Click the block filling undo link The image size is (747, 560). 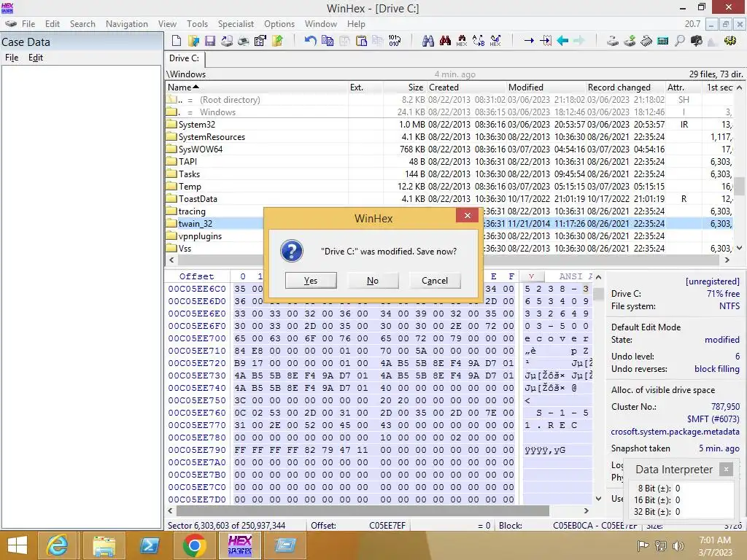pos(717,368)
